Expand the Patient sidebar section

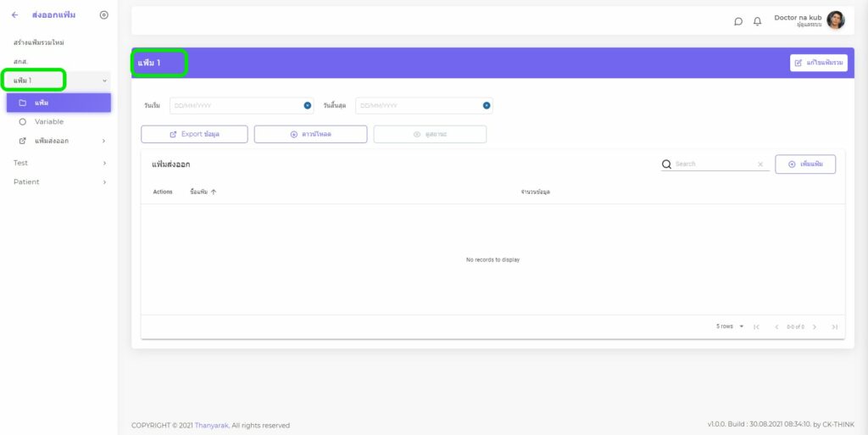104,182
